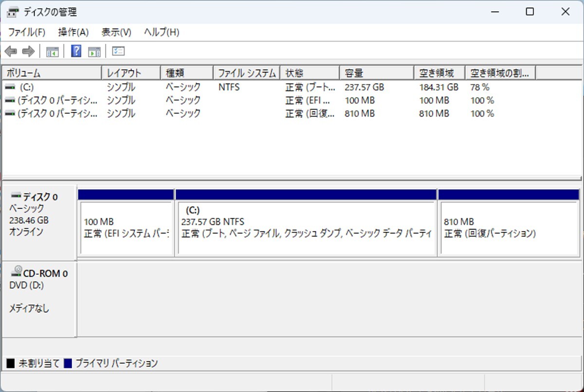Screen dimensions: 584x392
Task: Select the 810 MB recovery partition block
Action: point(509,226)
